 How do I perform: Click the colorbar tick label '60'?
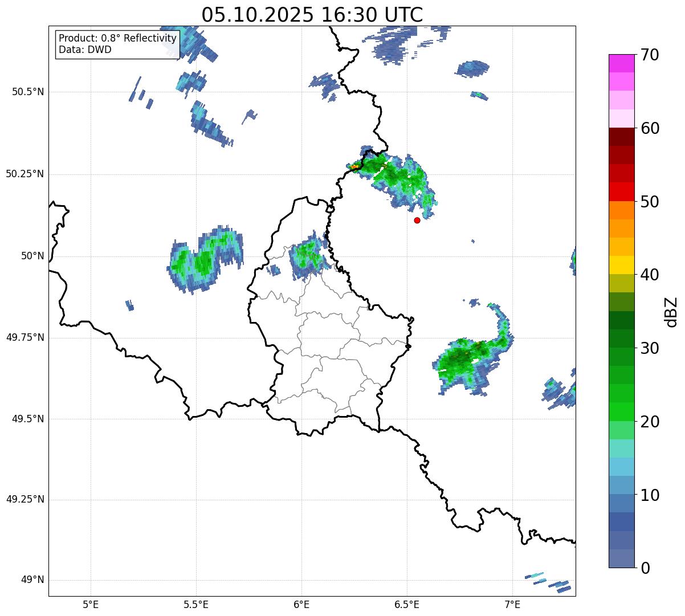coord(650,128)
